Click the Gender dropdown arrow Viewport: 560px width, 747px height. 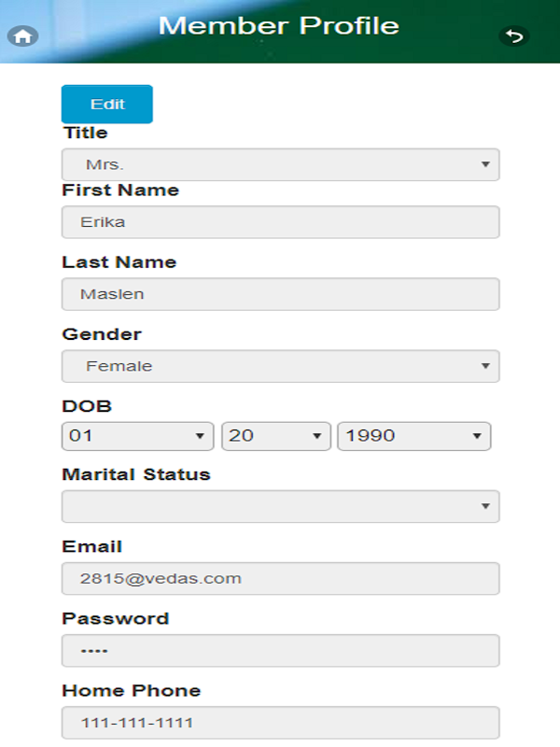[x=485, y=366]
